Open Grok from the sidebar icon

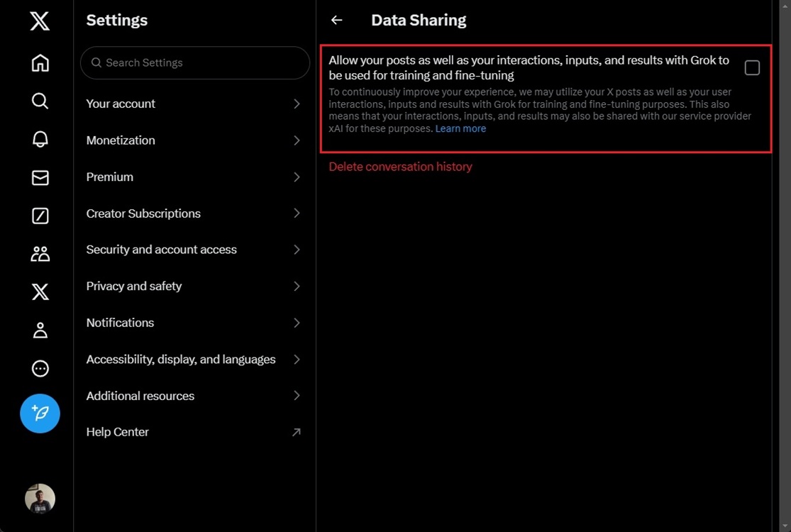click(40, 216)
